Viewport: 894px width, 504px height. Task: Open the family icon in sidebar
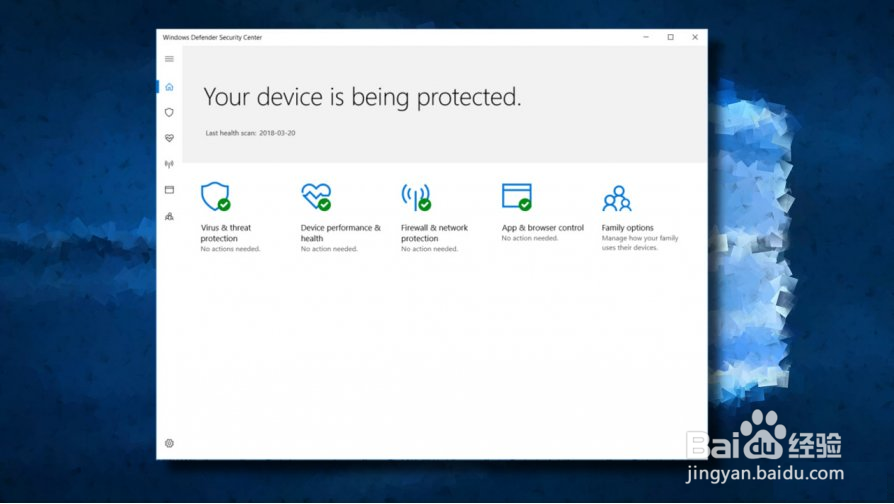coord(169,216)
